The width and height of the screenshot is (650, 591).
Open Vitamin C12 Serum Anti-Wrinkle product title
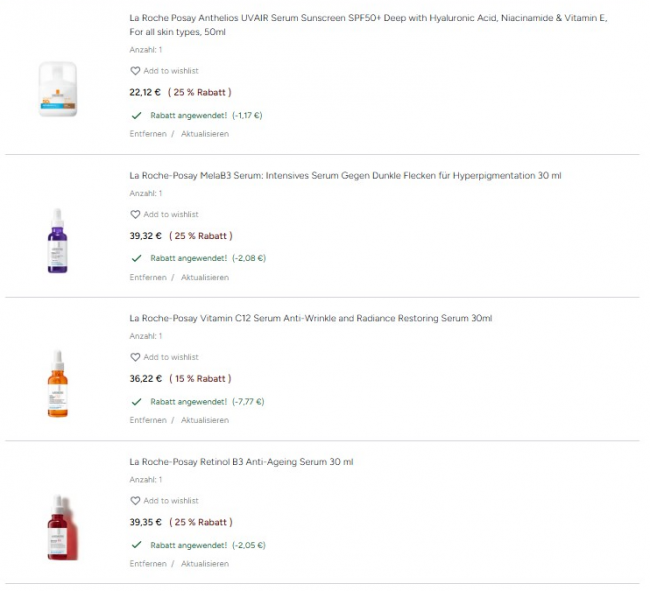(310, 318)
